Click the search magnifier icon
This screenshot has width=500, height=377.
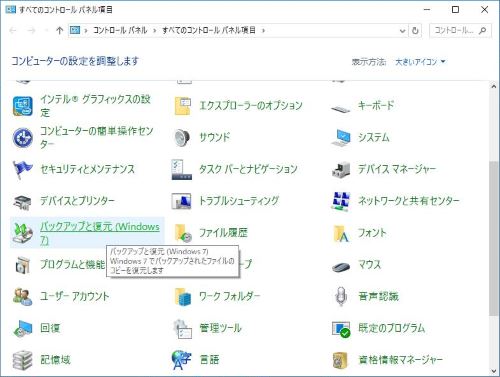[x=482, y=31]
